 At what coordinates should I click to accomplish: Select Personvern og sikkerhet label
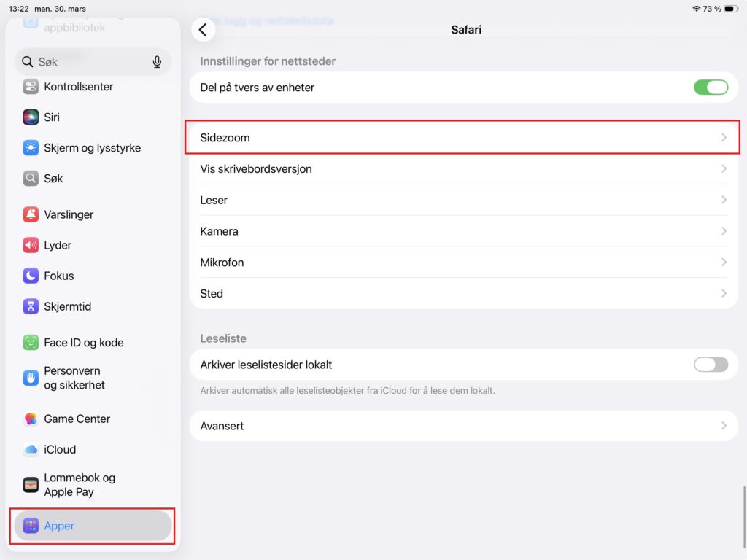coord(74,378)
